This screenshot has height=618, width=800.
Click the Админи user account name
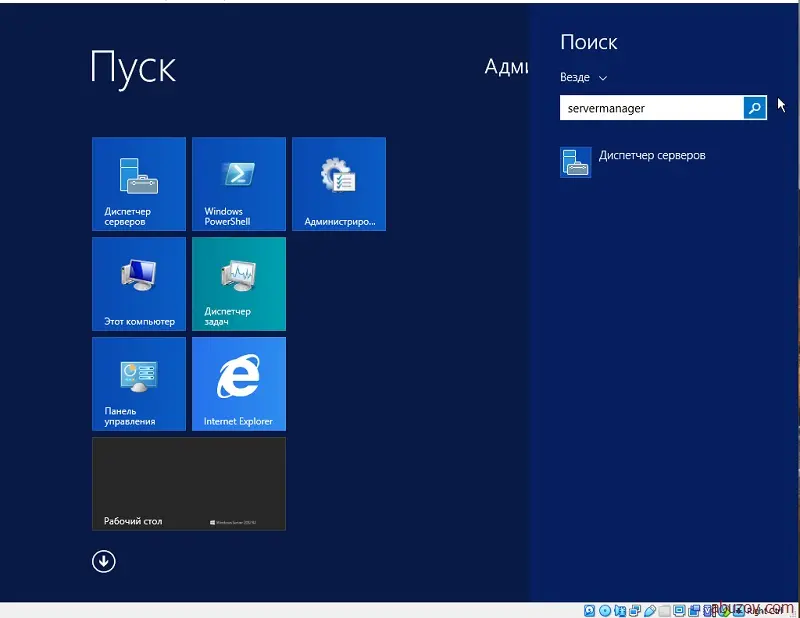506,67
